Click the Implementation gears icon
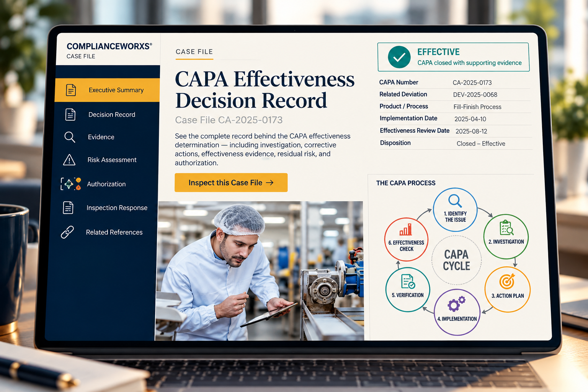This screenshot has height=392, width=588. [456, 304]
